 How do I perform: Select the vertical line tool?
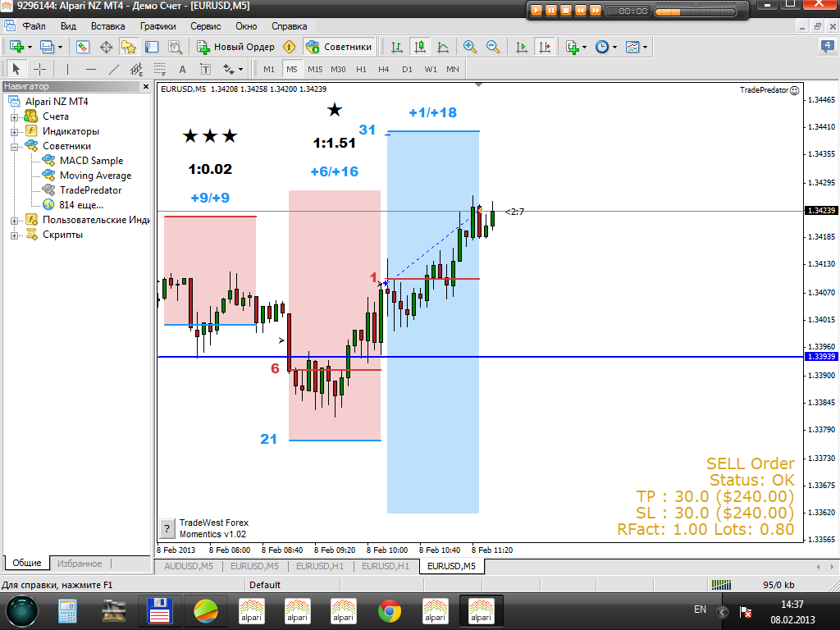67,69
